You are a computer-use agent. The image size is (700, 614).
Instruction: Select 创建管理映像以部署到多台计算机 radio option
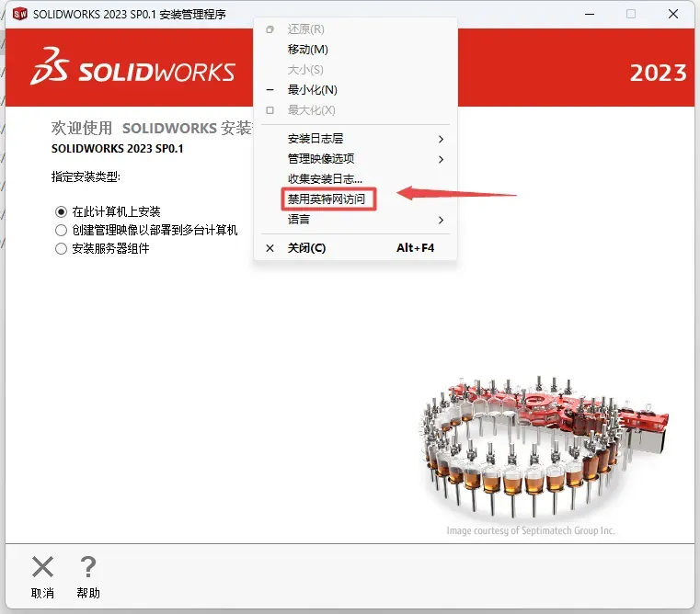[61, 230]
